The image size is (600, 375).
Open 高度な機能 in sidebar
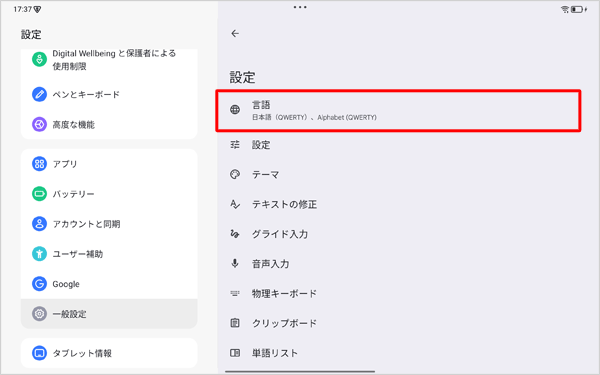click(109, 124)
